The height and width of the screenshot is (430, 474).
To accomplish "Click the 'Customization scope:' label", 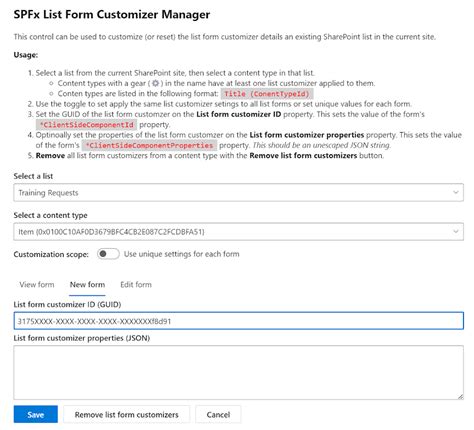I will [51, 254].
